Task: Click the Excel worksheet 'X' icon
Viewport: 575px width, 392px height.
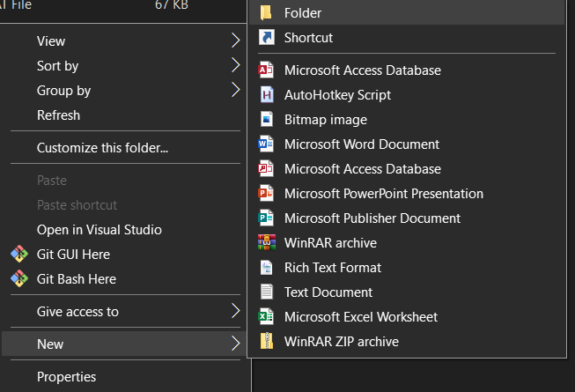Action: pyautogui.click(x=266, y=316)
